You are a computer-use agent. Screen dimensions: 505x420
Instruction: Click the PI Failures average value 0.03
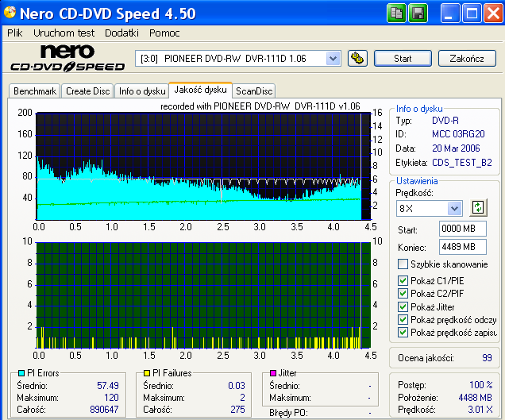(x=237, y=386)
